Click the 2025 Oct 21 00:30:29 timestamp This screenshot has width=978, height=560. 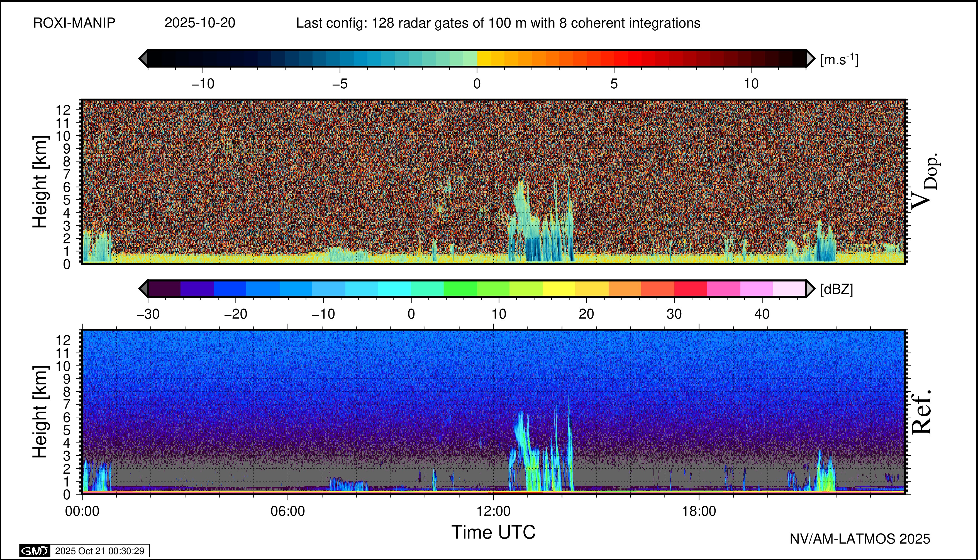point(100,551)
